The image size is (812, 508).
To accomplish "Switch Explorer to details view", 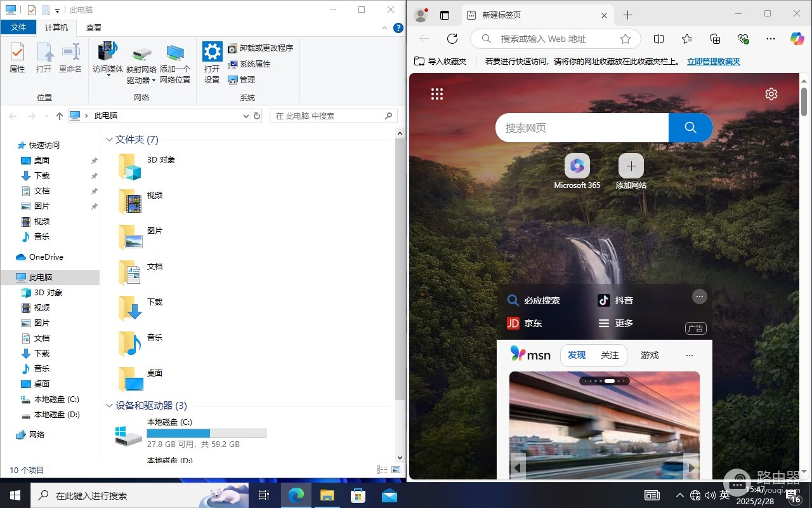I will click(382, 470).
